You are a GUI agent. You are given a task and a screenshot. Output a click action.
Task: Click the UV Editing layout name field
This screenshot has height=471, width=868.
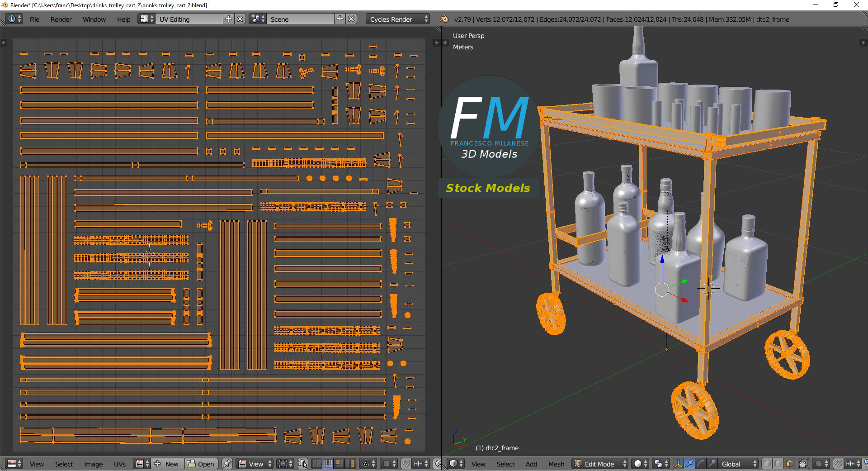(189, 19)
